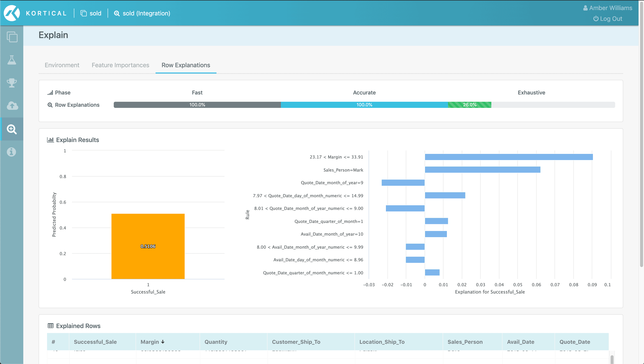
Task: Click the Log Out power icon
Action: coord(596,19)
